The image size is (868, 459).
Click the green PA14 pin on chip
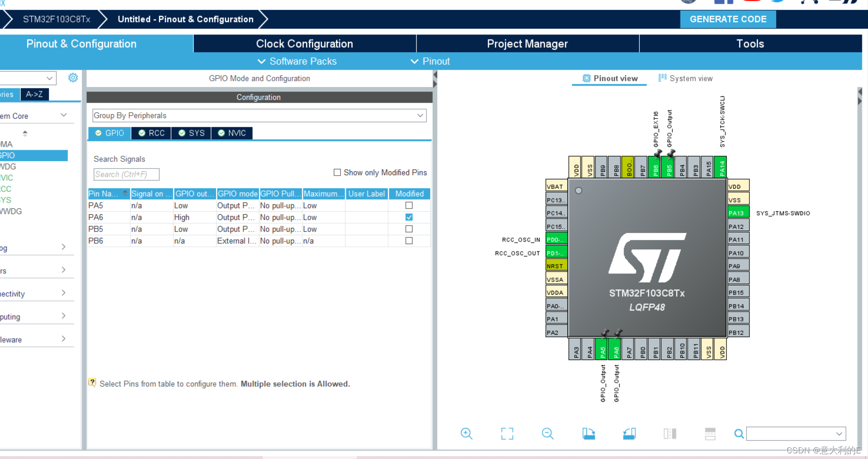pyautogui.click(x=722, y=167)
